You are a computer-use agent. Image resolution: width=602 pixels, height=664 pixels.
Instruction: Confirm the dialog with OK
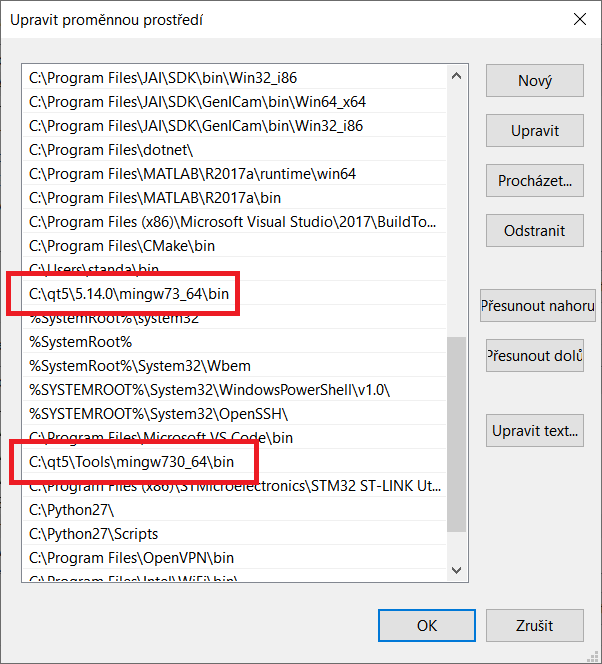pyautogui.click(x=427, y=625)
